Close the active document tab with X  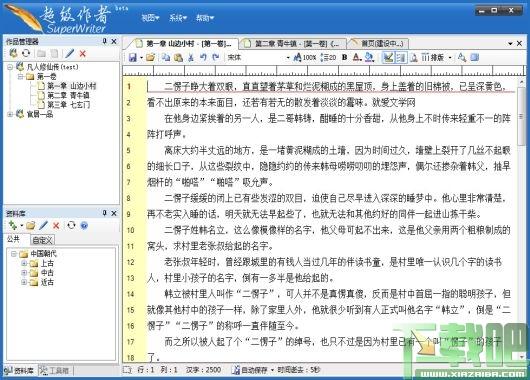coord(520,43)
